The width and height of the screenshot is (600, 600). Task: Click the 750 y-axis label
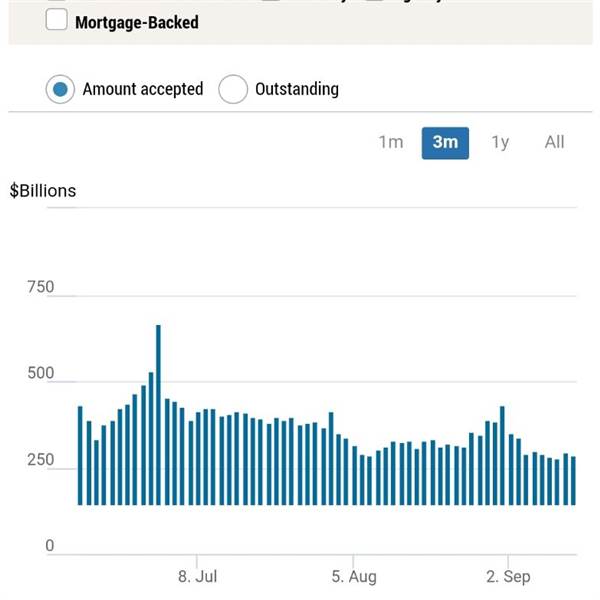pos(40,288)
